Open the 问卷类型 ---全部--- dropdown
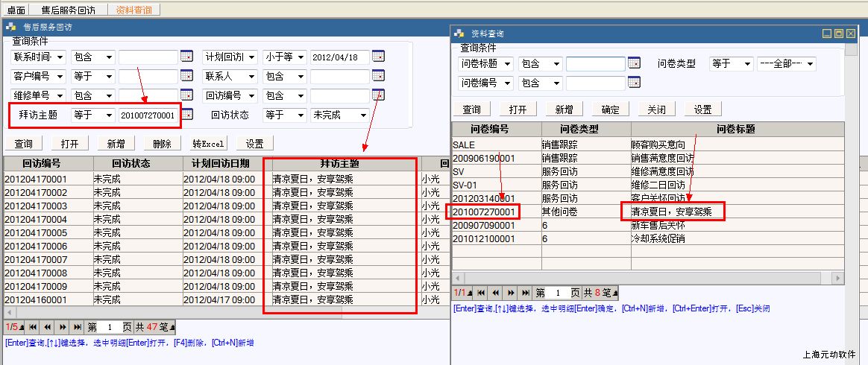Screen dimensions: 868x365 [x=811, y=64]
